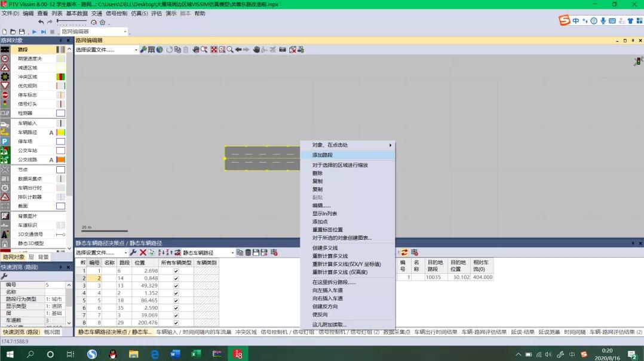Screen dimensions: 644x361
Task: Click the undo arrow in top toolbar
Action: point(41,22)
